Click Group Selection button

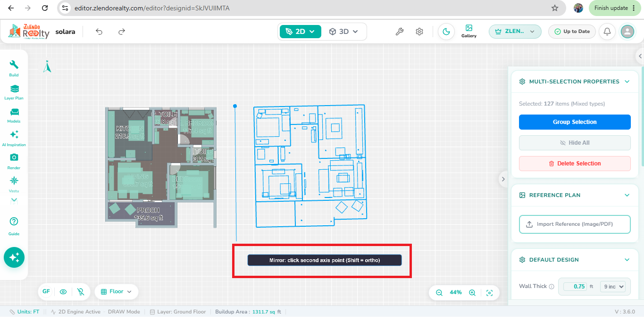pyautogui.click(x=575, y=122)
